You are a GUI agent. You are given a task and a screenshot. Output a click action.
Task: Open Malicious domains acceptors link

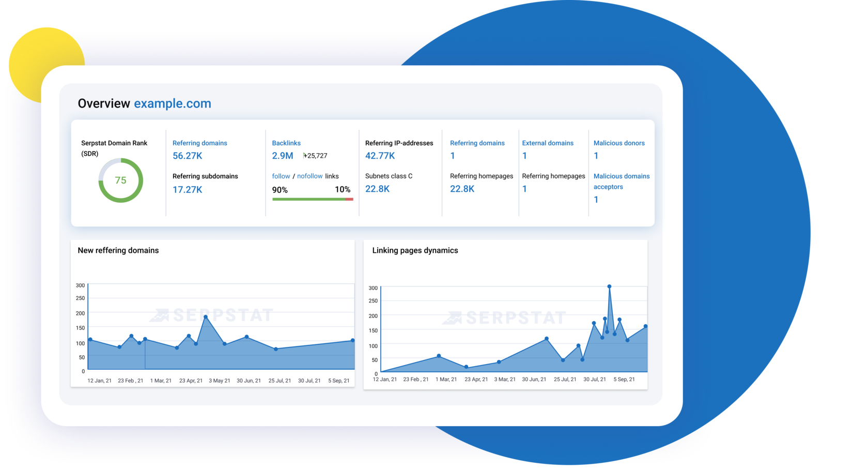pos(622,181)
